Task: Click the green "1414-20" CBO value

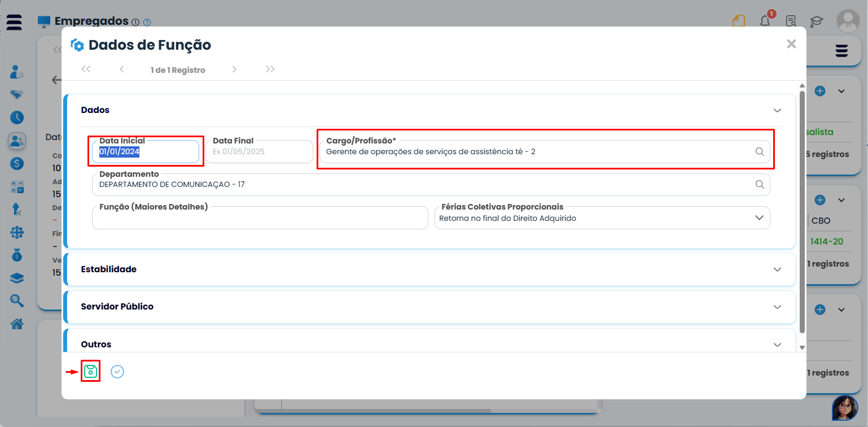Action: (826, 242)
